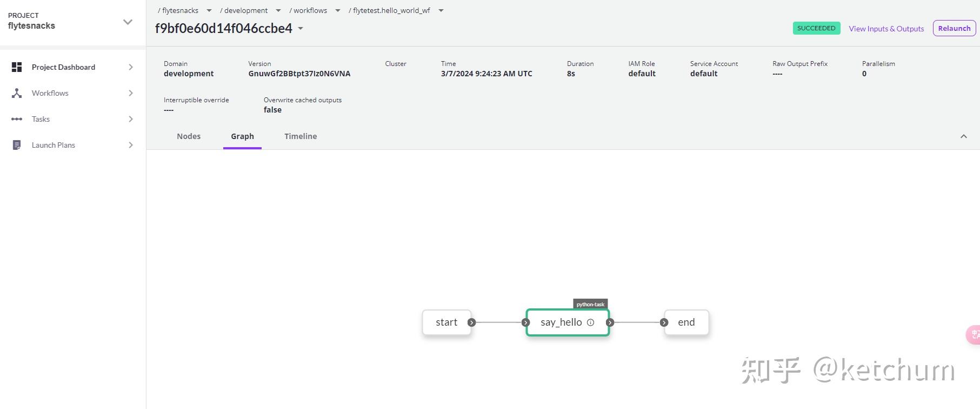Screen dimensions: 980x409
Task: Select the say_hello task node
Action: coord(561,322)
